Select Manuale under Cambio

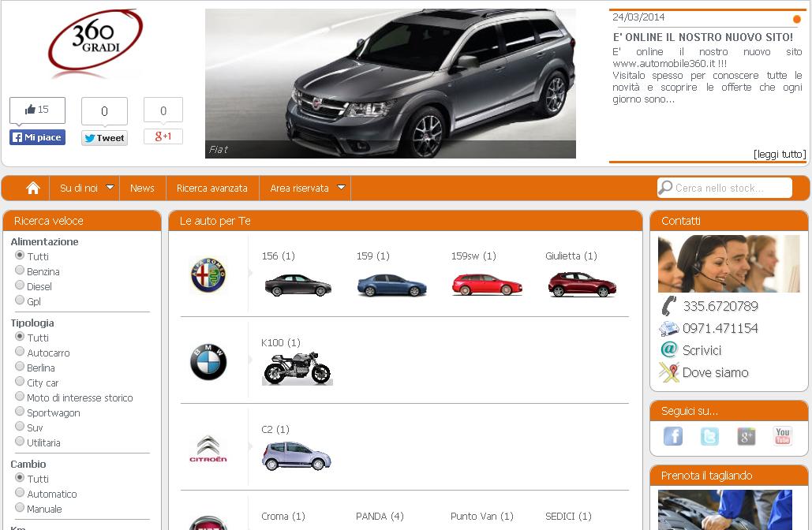(20, 507)
